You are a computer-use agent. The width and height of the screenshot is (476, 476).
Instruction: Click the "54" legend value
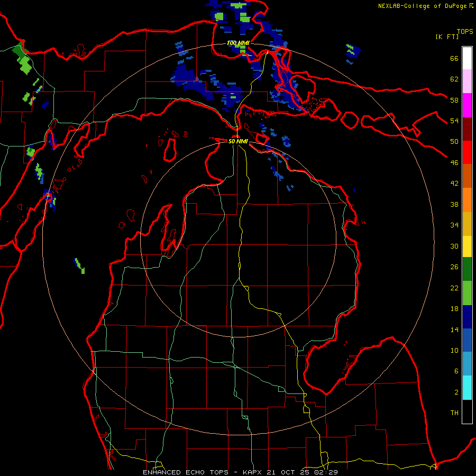(x=454, y=121)
